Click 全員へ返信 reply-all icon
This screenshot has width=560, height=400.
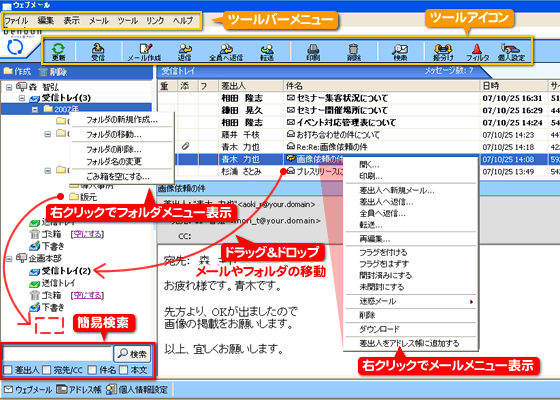click(226, 51)
